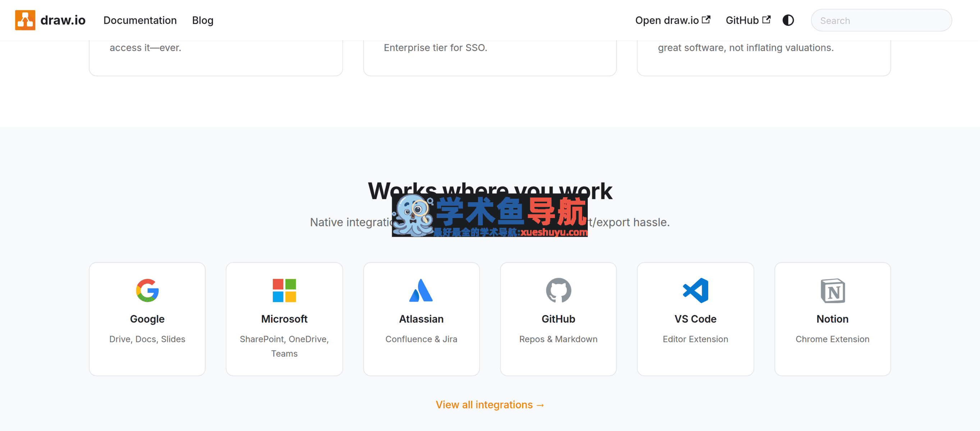Click the draw.io brand name text
This screenshot has height=431, width=980.
point(63,20)
